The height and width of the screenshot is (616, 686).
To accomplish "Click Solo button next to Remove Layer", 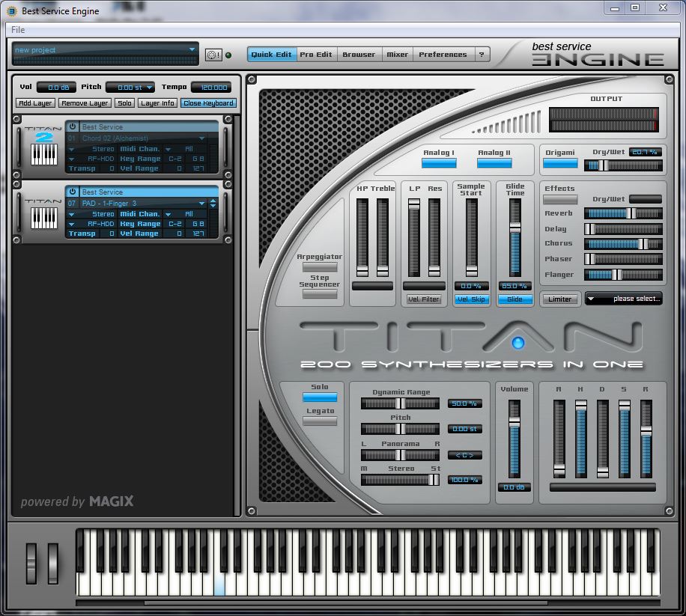I will [124, 103].
